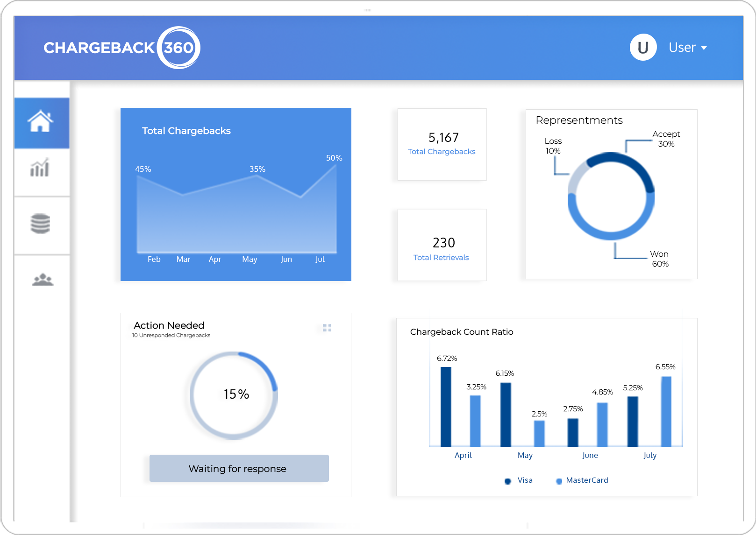Screen dimensions: 756x535
Task: Select the database stack sidebar icon
Action: [40, 224]
